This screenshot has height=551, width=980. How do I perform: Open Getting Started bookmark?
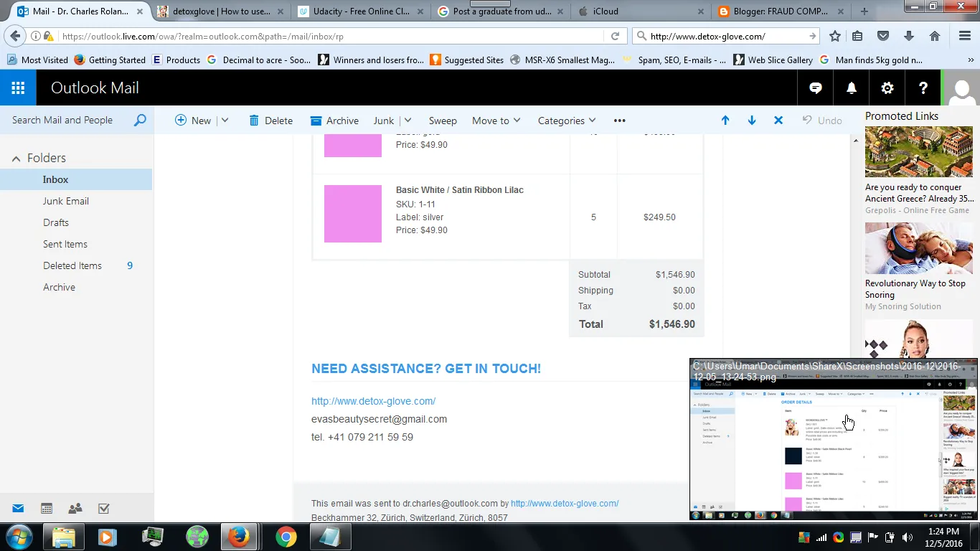coord(110,60)
